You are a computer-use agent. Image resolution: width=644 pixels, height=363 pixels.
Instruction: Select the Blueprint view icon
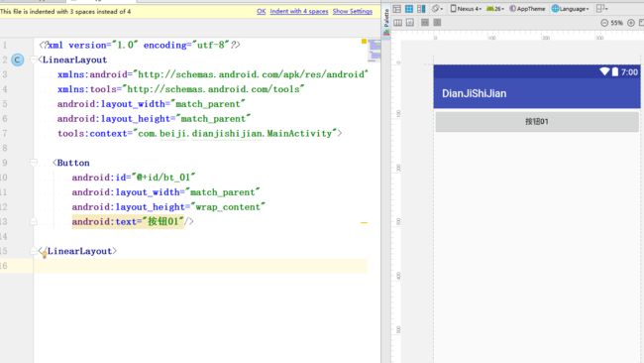tap(409, 9)
